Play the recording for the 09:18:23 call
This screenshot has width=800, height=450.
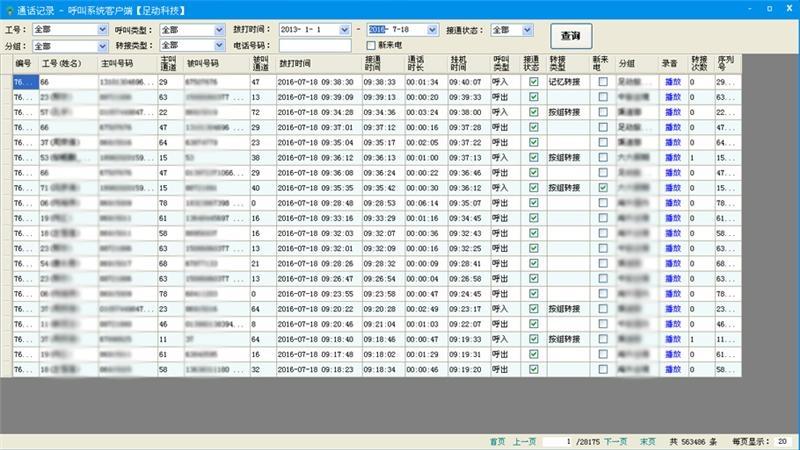pos(673,369)
